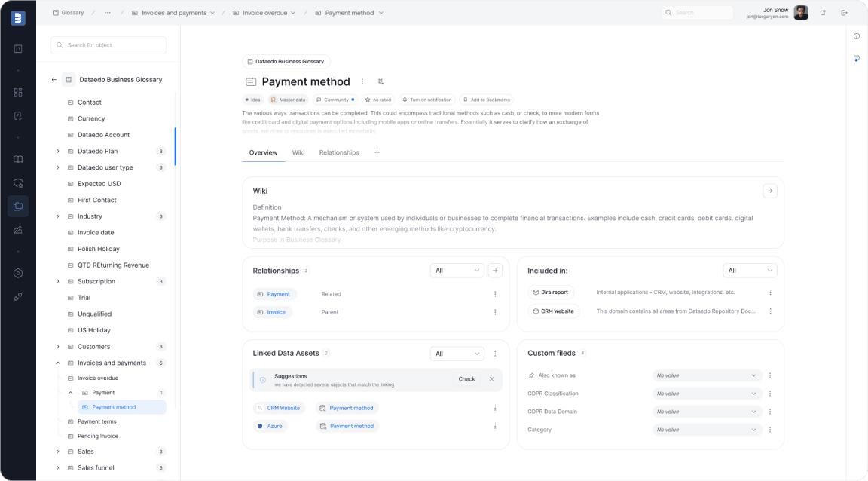The width and height of the screenshot is (868, 481).
Task: Click the sign-out icon in the top bar
Action: (x=845, y=13)
